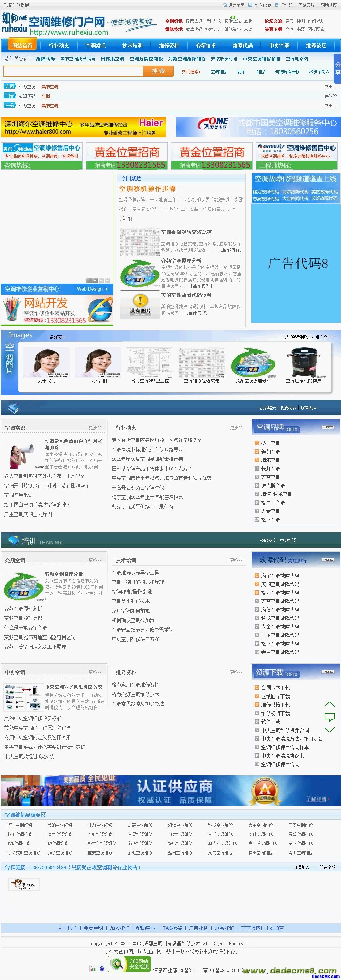
Task: Click the floating green down arrow
Action: click(x=329, y=730)
